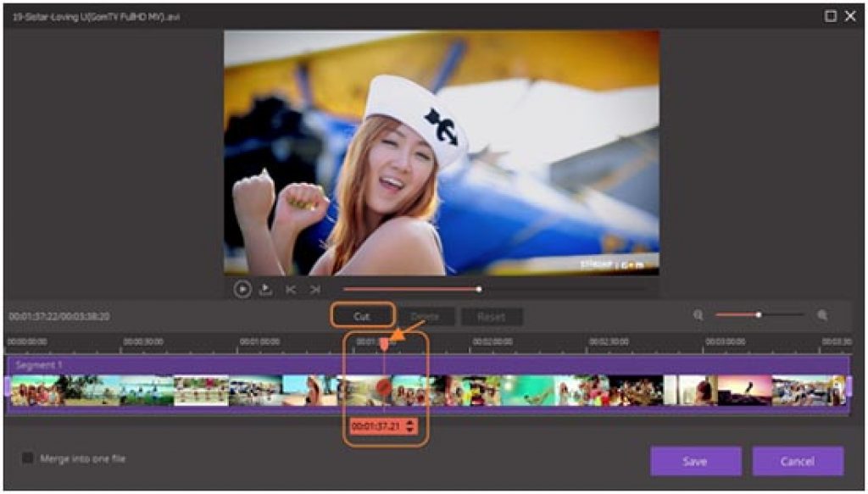Click the Save button
Screen dimensions: 868x494
[x=696, y=462]
